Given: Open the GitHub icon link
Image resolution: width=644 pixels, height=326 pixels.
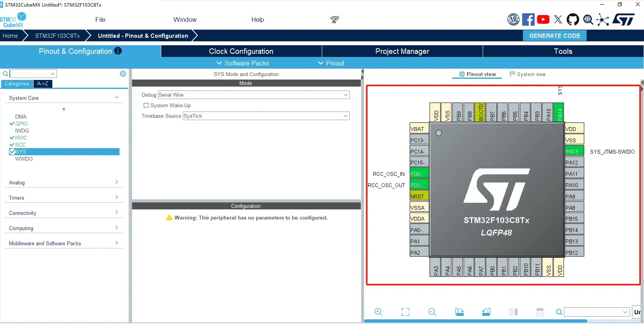Looking at the screenshot, I should click(573, 19).
